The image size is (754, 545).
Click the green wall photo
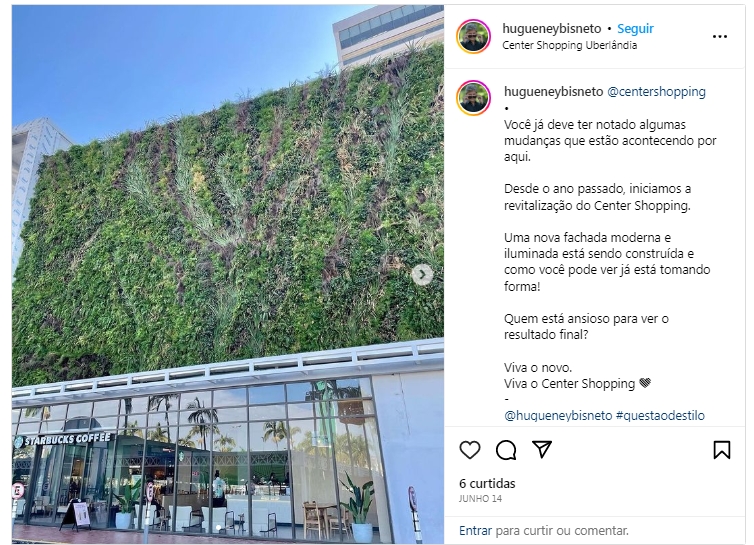point(228,275)
